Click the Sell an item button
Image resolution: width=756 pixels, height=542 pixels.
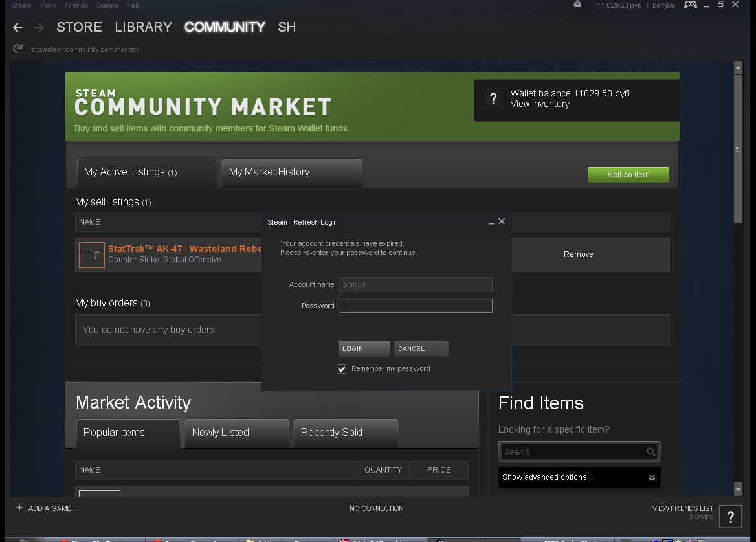tap(628, 175)
